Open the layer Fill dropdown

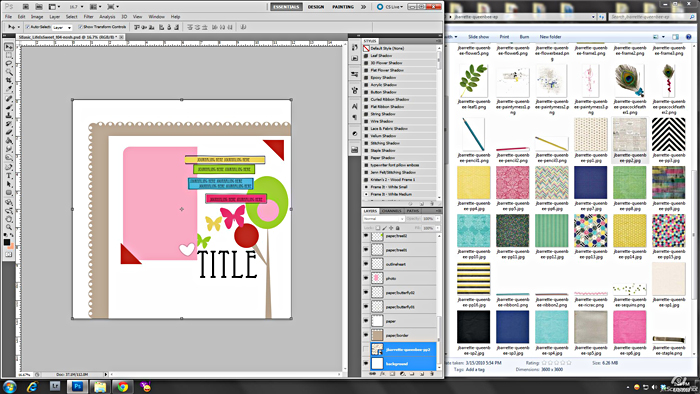(438, 228)
